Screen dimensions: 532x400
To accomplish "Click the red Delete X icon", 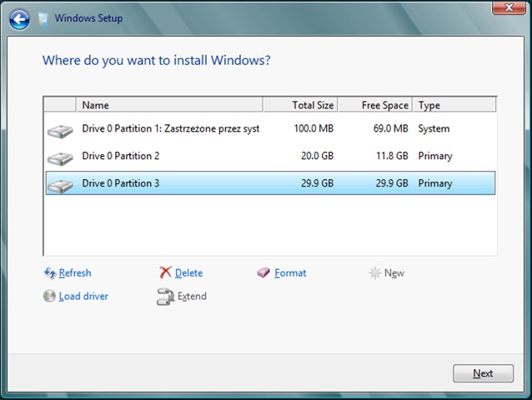I will 165,273.
